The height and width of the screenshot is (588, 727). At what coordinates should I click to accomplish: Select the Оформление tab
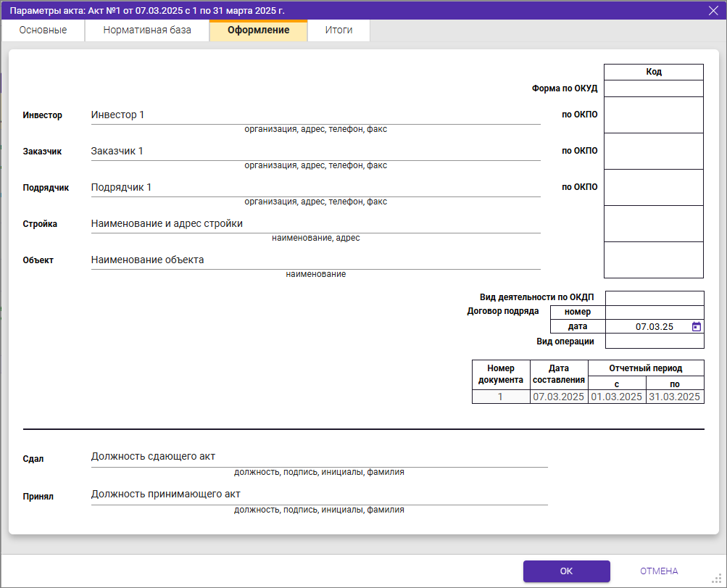coord(258,30)
